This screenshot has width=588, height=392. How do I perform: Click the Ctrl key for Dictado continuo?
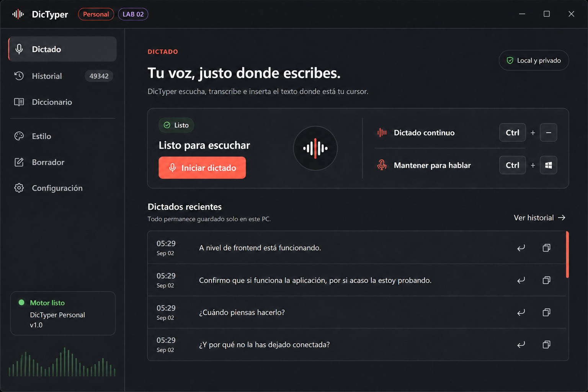(513, 132)
